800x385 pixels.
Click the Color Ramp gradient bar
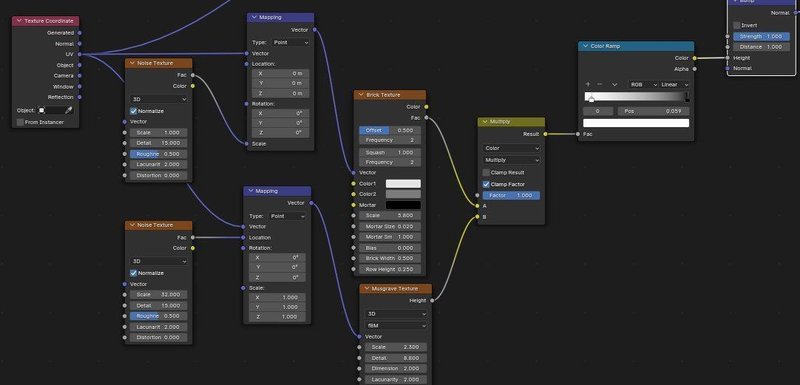click(636, 96)
